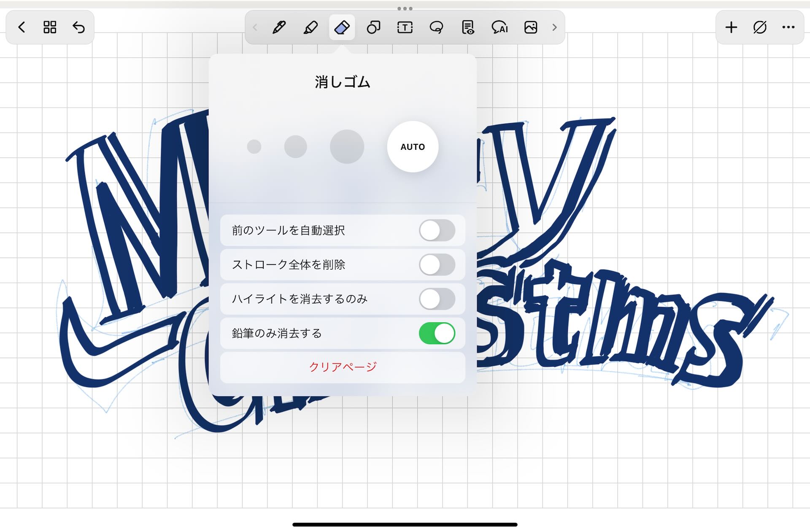Select the Text box tool
The width and height of the screenshot is (810, 532).
coord(405,27)
